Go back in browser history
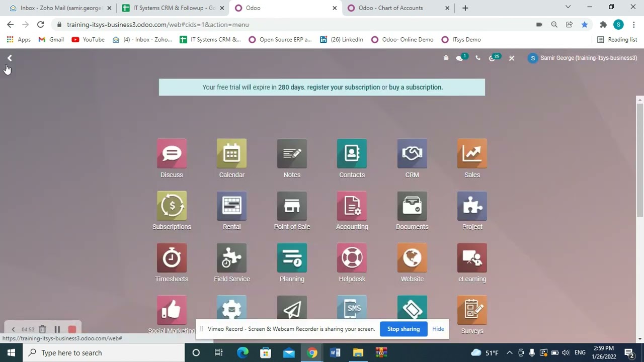Screen dimensions: 644x362 11,25
